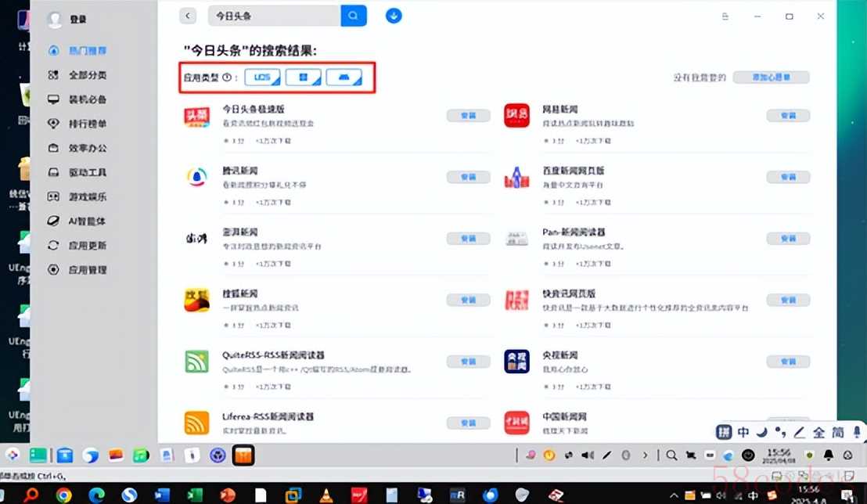867x504 pixels.
Task: Toggle the punctuation mode on input bar
Action: pos(780,432)
